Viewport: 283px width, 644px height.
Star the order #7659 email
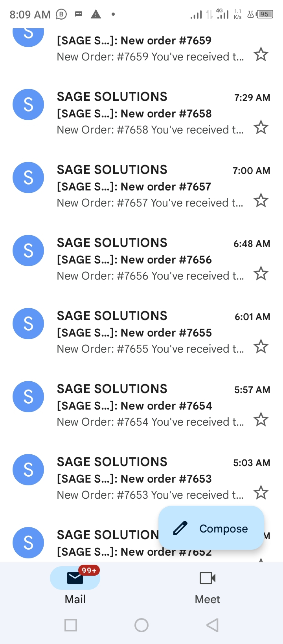pos(261,55)
